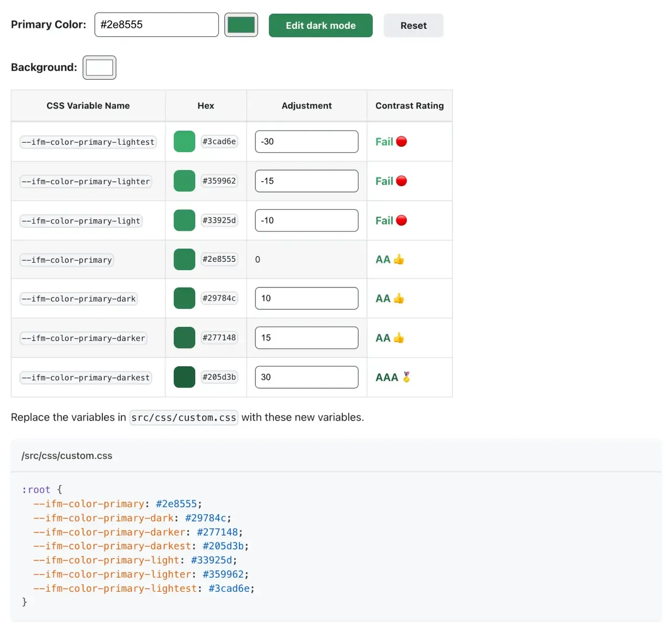672x640 pixels.
Task: Focus the -10 adjustment input
Action: coord(307,220)
